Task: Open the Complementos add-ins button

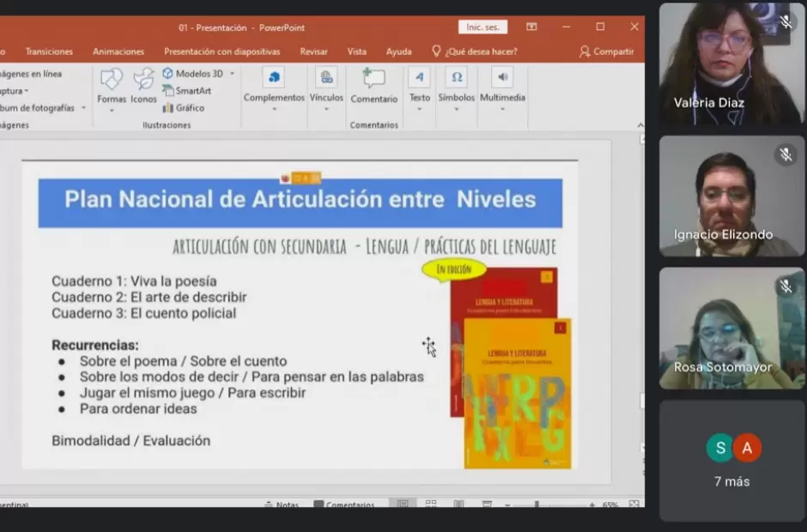Action: pyautogui.click(x=274, y=87)
